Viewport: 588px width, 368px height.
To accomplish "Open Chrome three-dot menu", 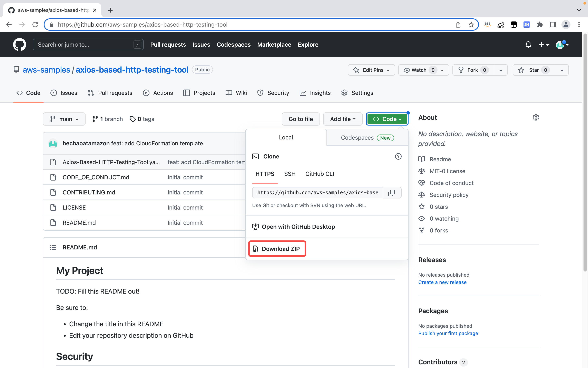I will [579, 25].
